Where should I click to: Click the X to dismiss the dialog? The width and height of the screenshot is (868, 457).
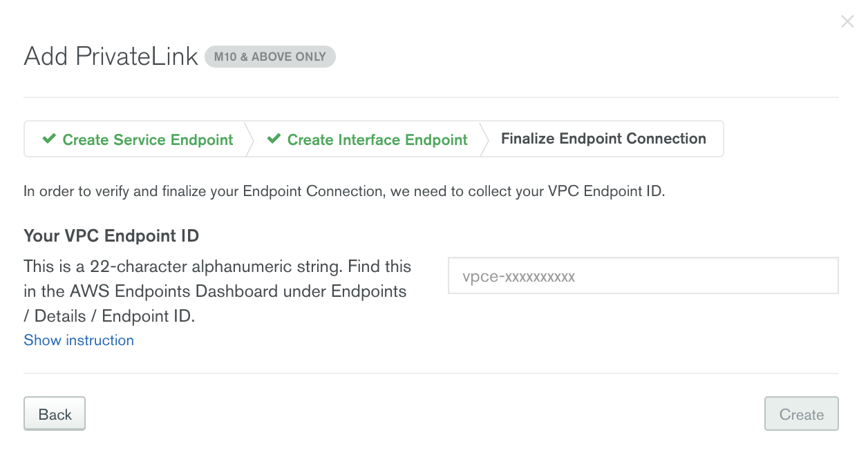(848, 21)
